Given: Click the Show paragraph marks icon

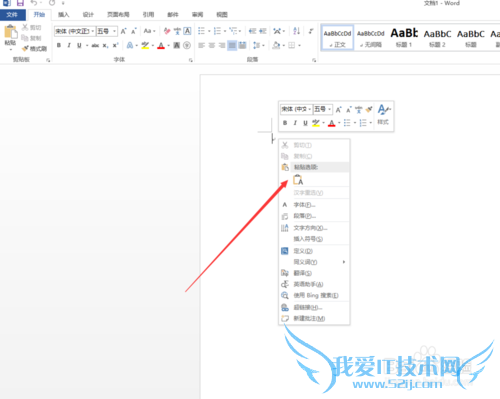Looking at the screenshot, I should pos(311,31).
